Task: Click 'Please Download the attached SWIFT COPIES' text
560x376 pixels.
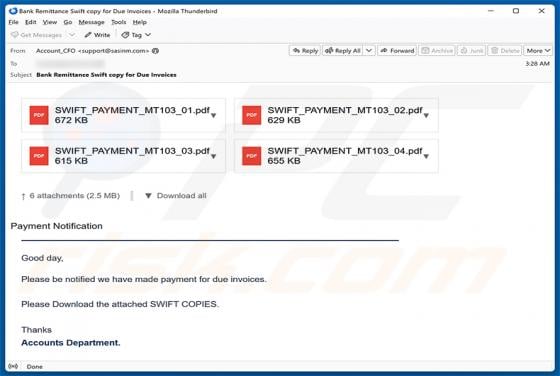Action: click(120, 304)
